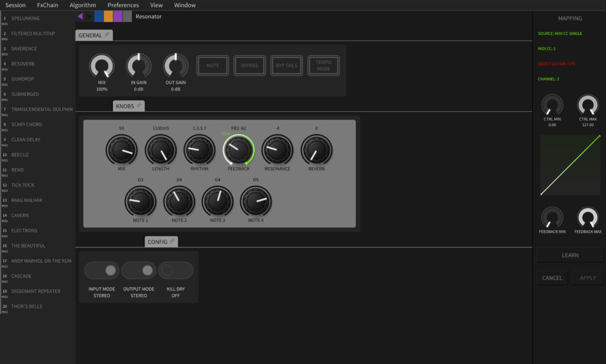Open the CHANNEL: 2 selector
606x364 pixels.
click(x=549, y=79)
